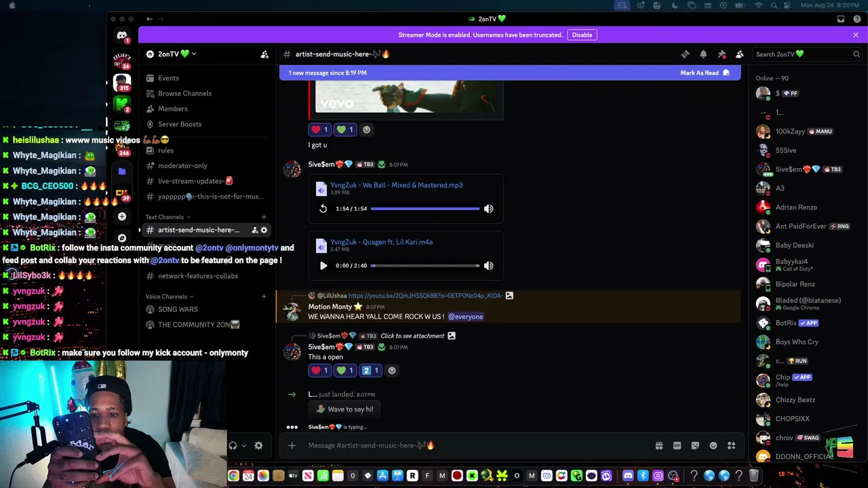Click the Wave to say hi button
The image size is (868, 488).
(x=344, y=409)
